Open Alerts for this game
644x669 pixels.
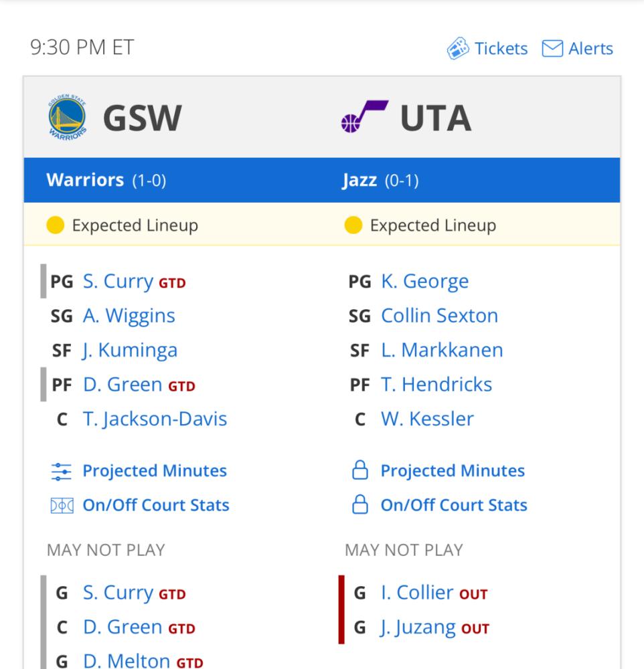pyautogui.click(x=590, y=49)
